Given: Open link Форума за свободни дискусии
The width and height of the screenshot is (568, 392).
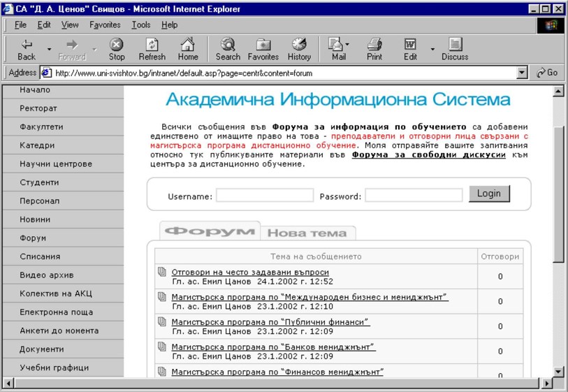Looking at the screenshot, I should point(428,154).
